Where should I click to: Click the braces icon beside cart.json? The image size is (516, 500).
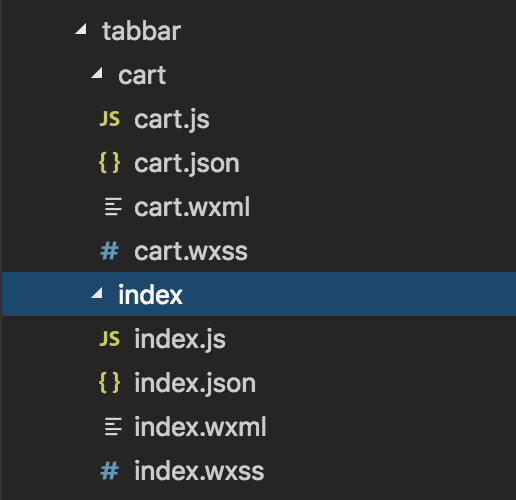[x=110, y=163]
